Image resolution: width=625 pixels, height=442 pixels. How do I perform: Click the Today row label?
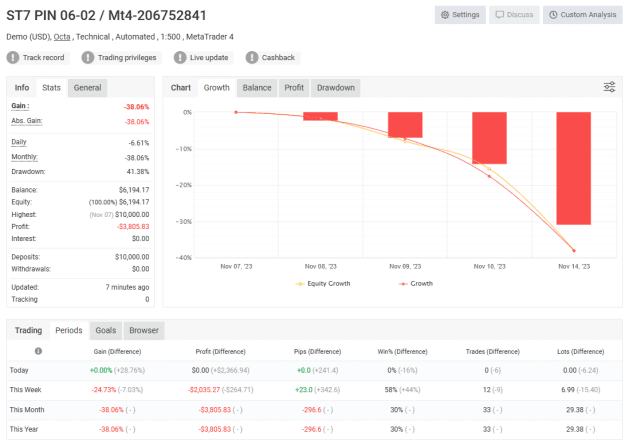(x=19, y=370)
